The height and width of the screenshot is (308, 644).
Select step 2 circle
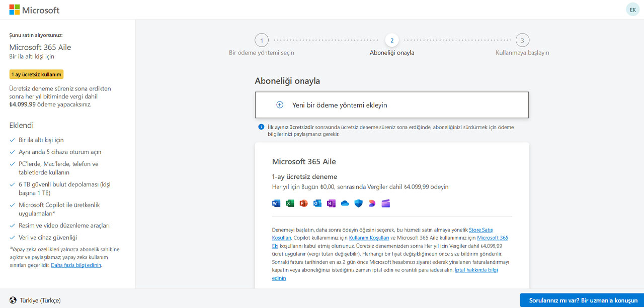point(392,40)
